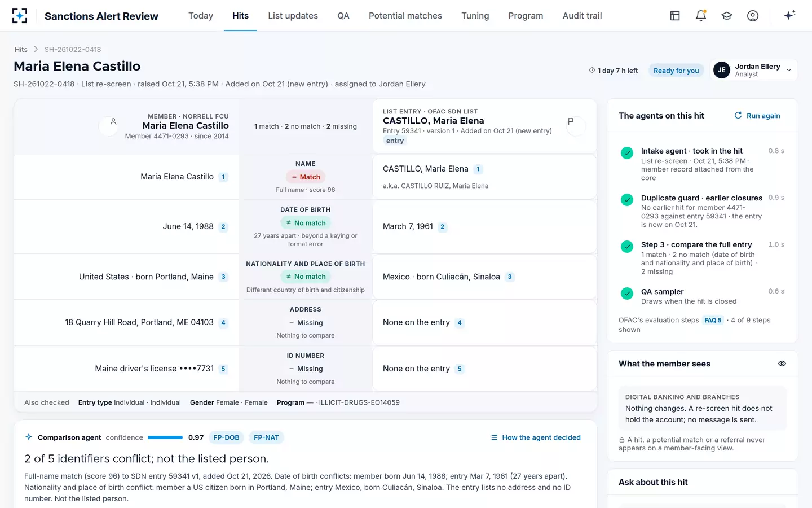Viewport: 812px width, 508px height.
Task: Click the red Match name pill
Action: point(306,177)
